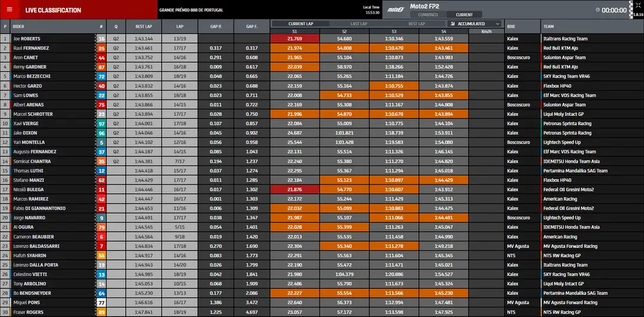The image size is (644, 317).
Task: Click the exit fullscreen arrows icon
Action: click(638, 5)
